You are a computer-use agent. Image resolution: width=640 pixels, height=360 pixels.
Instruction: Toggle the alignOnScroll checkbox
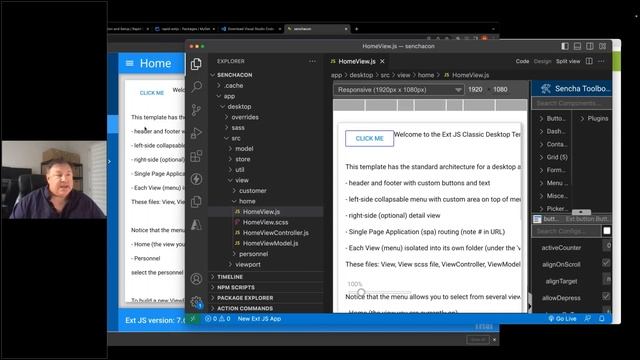coord(606,263)
